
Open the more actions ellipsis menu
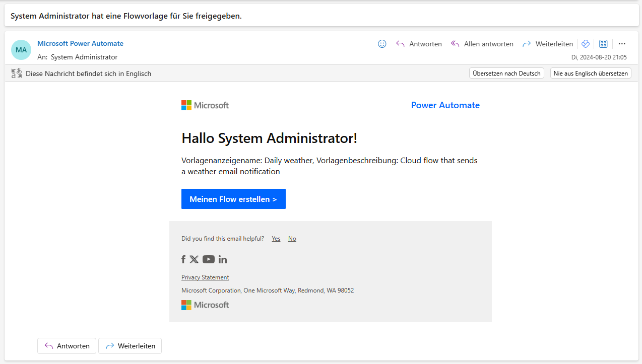pos(622,44)
